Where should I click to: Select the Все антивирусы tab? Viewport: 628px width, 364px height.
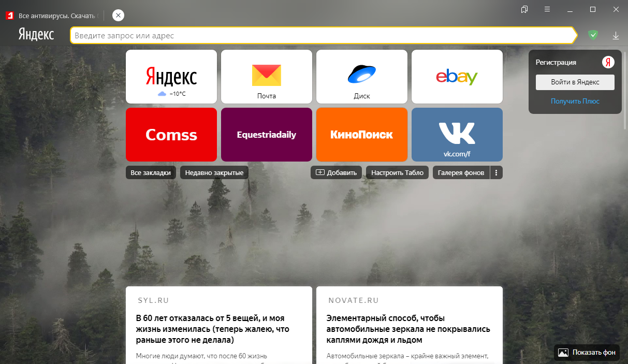(x=52, y=16)
